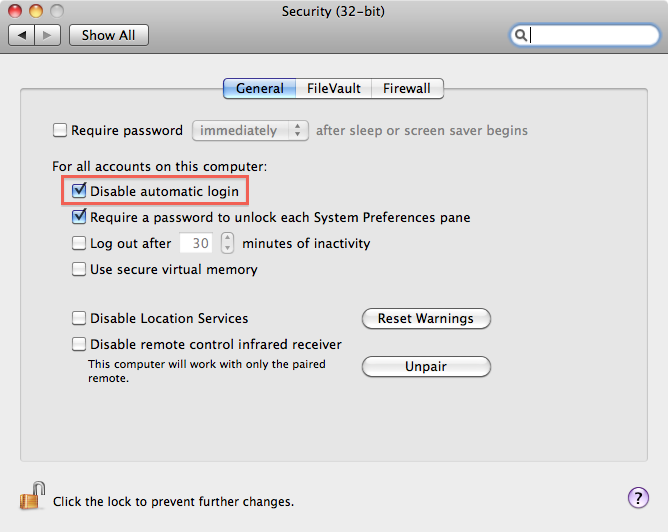Screen dimensions: 668x532
Task: Click the Reset Warnings button
Action: 426,319
